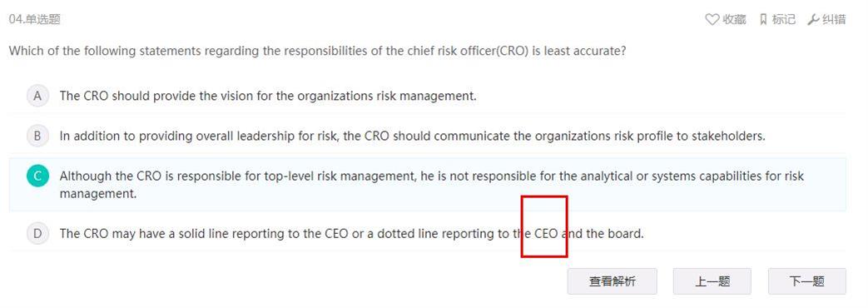This screenshot has width=868, height=308.
Task: Open the 查看解析 explanation button
Action: [612, 281]
